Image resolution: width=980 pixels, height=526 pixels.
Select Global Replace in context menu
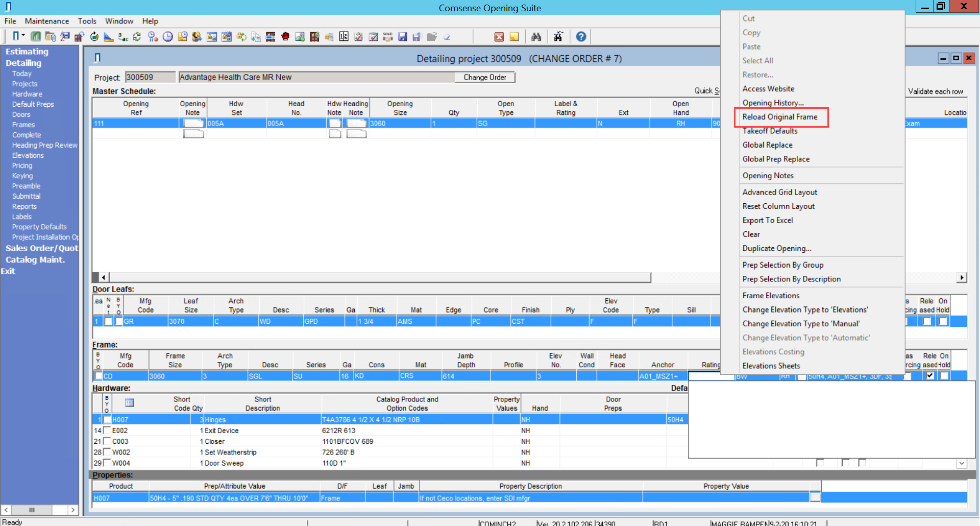[x=768, y=145]
